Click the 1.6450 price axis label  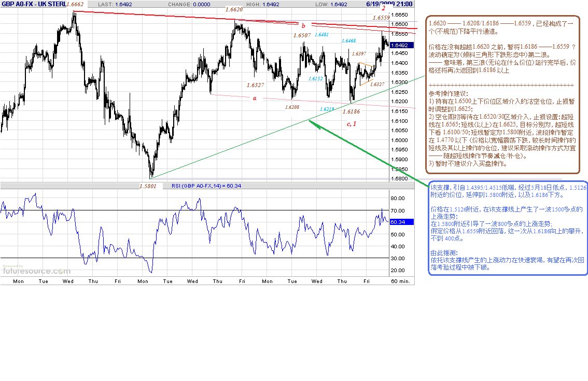(x=399, y=53)
